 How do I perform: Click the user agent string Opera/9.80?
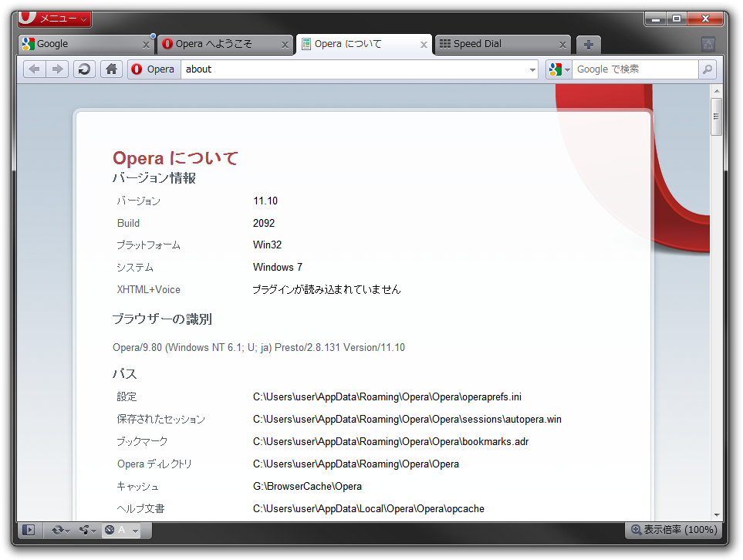(x=258, y=348)
